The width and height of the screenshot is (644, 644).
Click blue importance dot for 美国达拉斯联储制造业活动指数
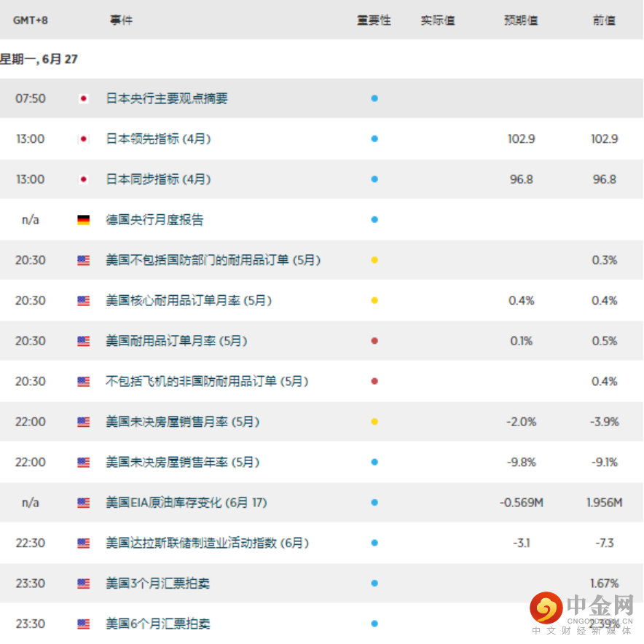(374, 543)
